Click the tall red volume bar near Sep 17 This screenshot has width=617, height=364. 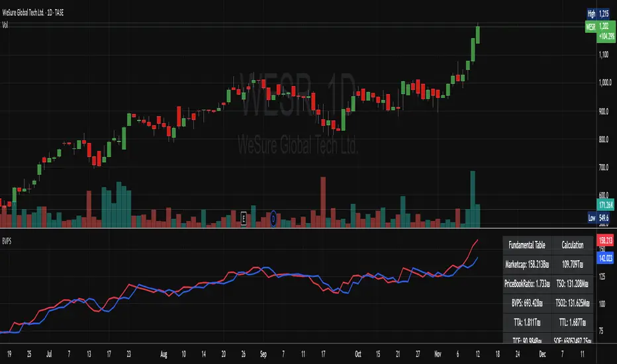click(x=324, y=203)
